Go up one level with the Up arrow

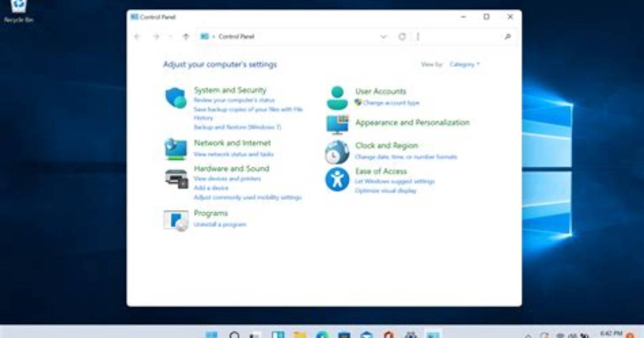click(186, 37)
